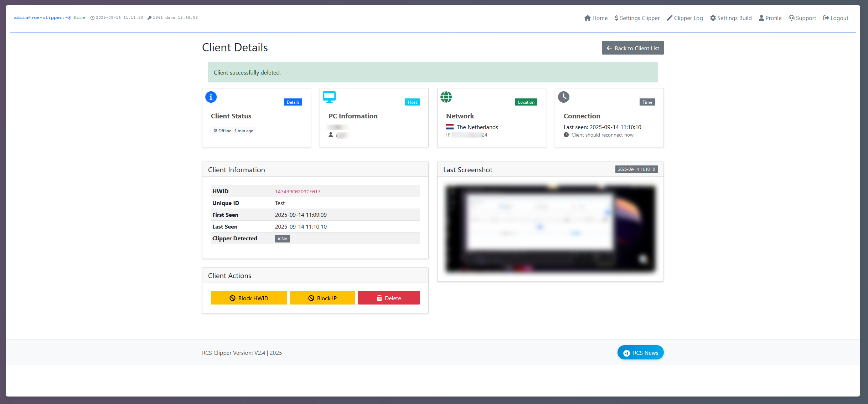
Task: Click the monitor icon on PC Information card
Action: pos(329,97)
